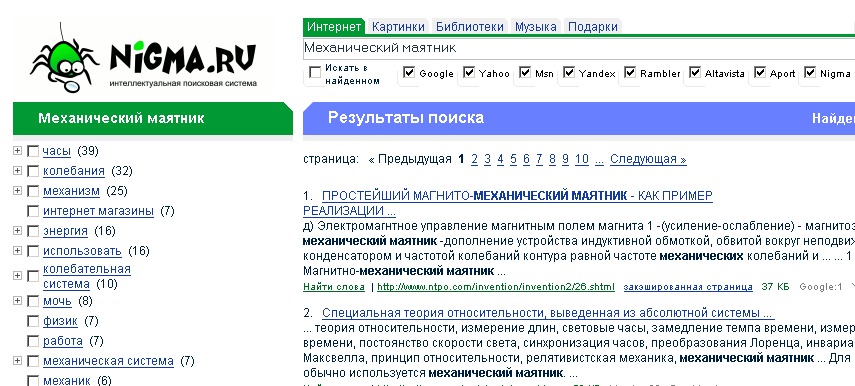This screenshot has width=855, height=386.
Task: Open the механизм cluster link
Action: [71, 191]
